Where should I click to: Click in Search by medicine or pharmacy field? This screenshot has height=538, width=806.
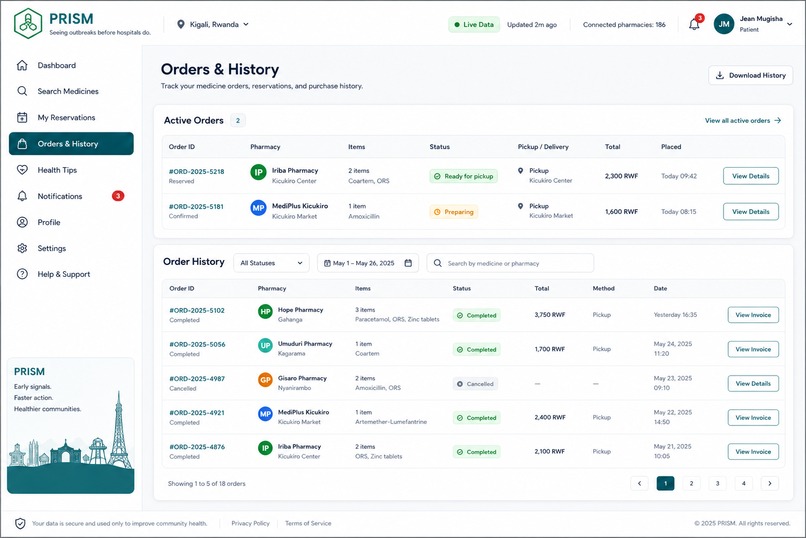[510, 263]
